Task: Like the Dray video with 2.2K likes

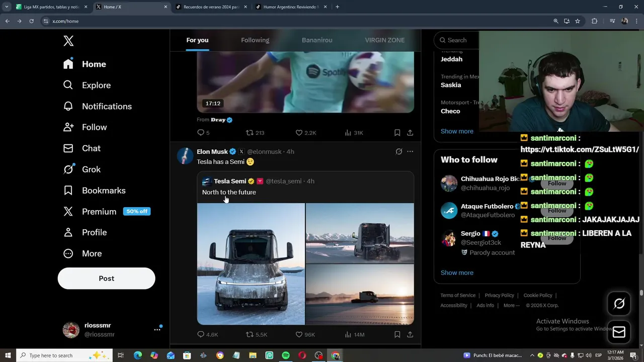Action: pyautogui.click(x=305, y=133)
